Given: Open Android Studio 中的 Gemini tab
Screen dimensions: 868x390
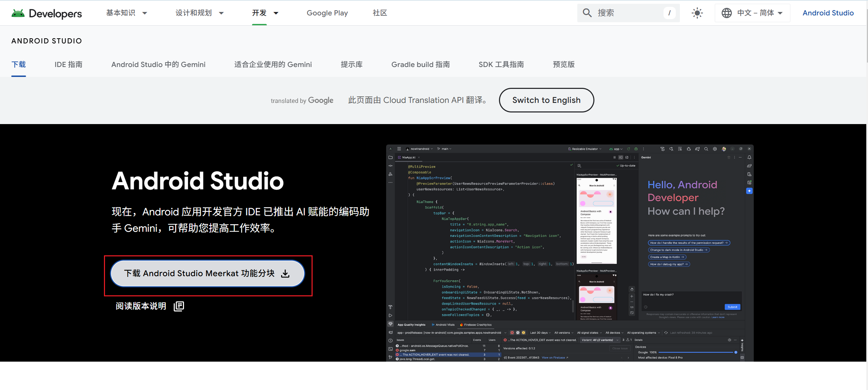Looking at the screenshot, I should click(x=158, y=65).
